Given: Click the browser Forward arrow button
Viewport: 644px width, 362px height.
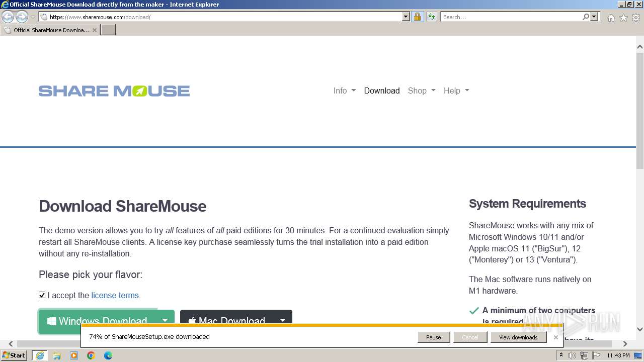Looking at the screenshot, I should click(22, 17).
